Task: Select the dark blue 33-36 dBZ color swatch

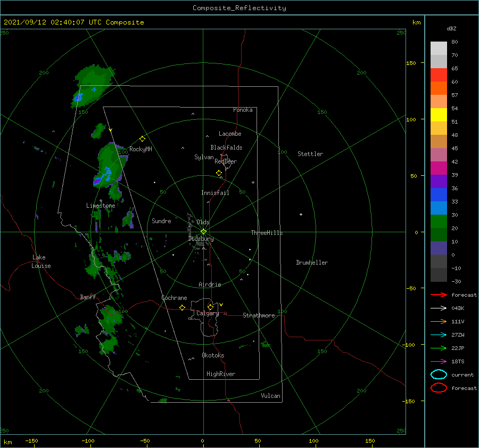Action: point(439,195)
